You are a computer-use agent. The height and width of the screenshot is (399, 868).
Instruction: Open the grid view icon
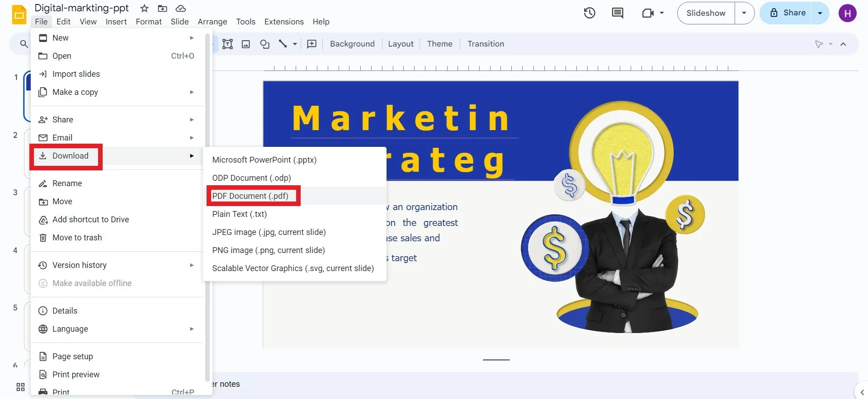(20, 387)
